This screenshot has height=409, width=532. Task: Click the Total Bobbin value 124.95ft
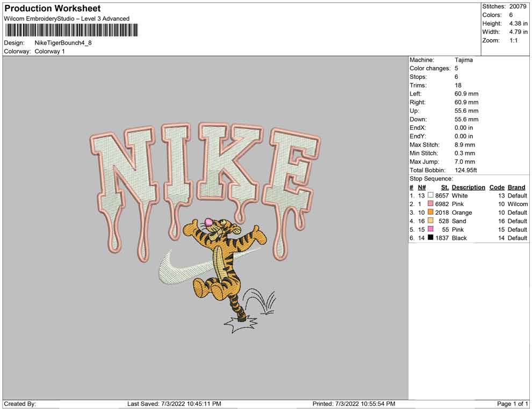[x=465, y=170]
